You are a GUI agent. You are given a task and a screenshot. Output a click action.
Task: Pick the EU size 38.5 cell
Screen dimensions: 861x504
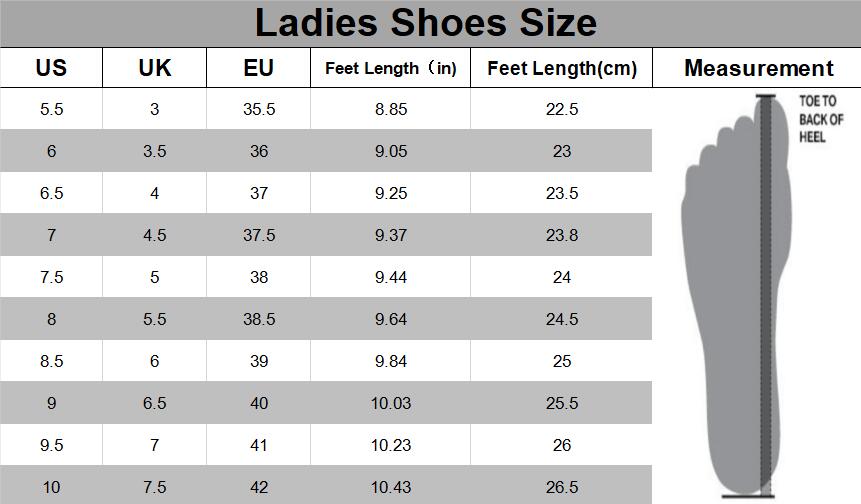[x=258, y=319]
